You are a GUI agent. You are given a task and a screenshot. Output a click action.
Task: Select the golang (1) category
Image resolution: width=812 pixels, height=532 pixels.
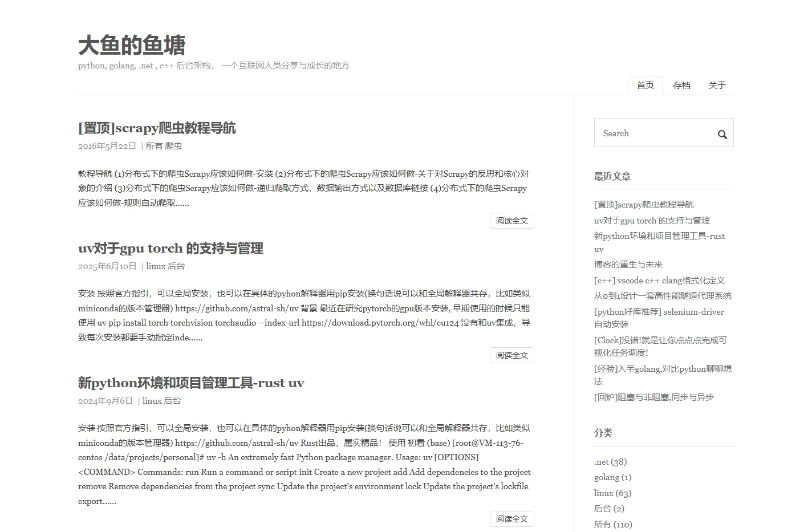[613, 477]
